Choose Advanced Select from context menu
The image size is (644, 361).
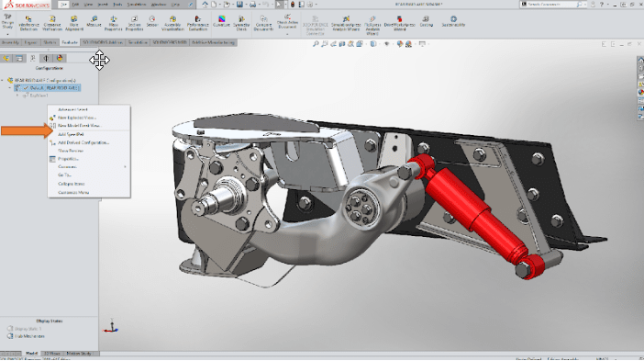72,110
